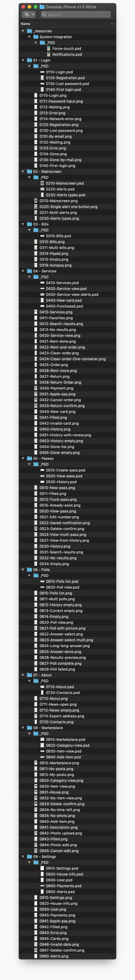Select the 0720-Contacts.psd file
Viewport: 135px width, 980px height.
coord(63,692)
